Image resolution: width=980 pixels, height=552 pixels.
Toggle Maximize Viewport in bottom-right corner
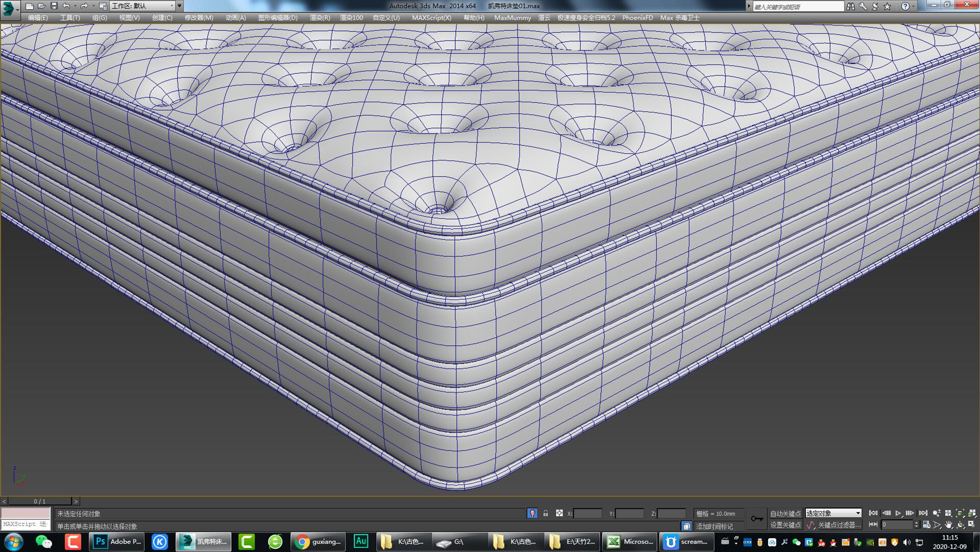(x=971, y=525)
